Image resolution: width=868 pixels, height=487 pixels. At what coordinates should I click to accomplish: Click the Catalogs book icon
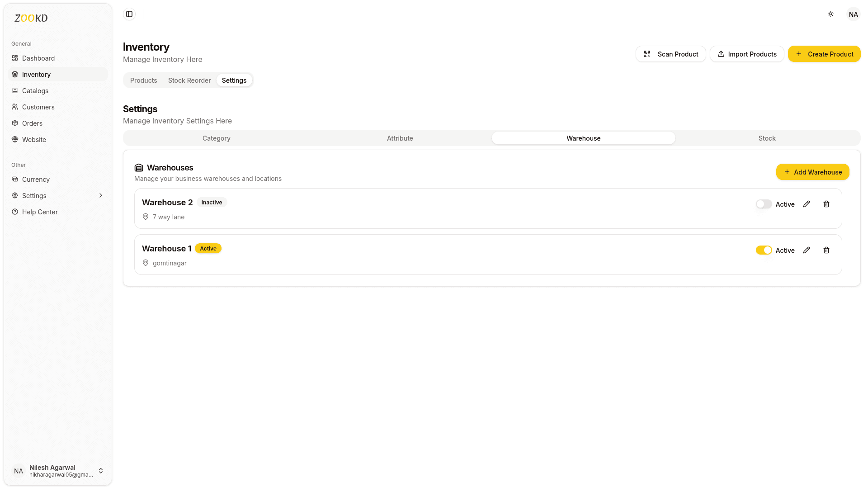(x=14, y=90)
